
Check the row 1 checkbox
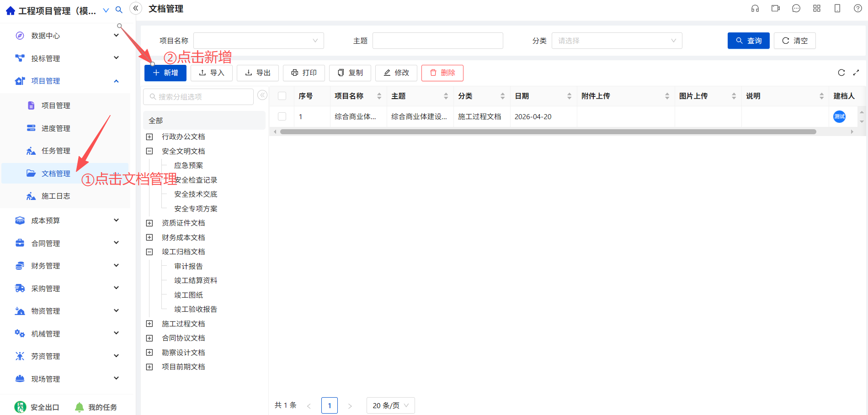click(282, 116)
